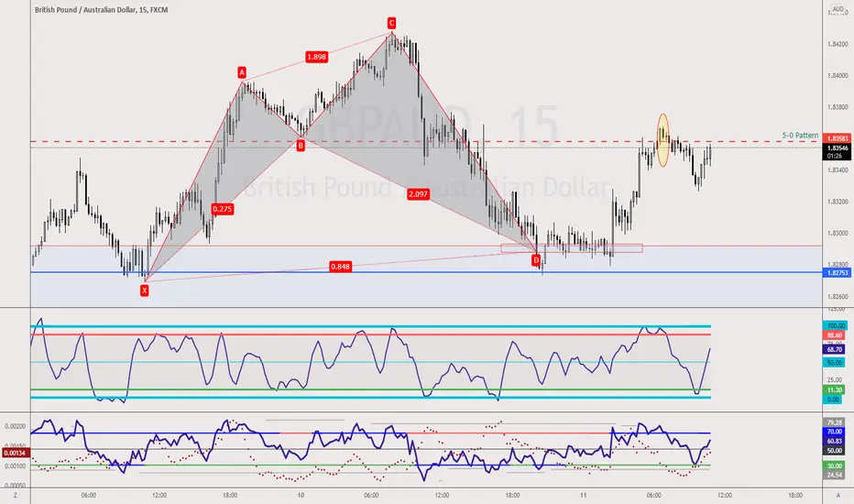Select pattern point label 'A'
854x504 pixels.
point(242,72)
